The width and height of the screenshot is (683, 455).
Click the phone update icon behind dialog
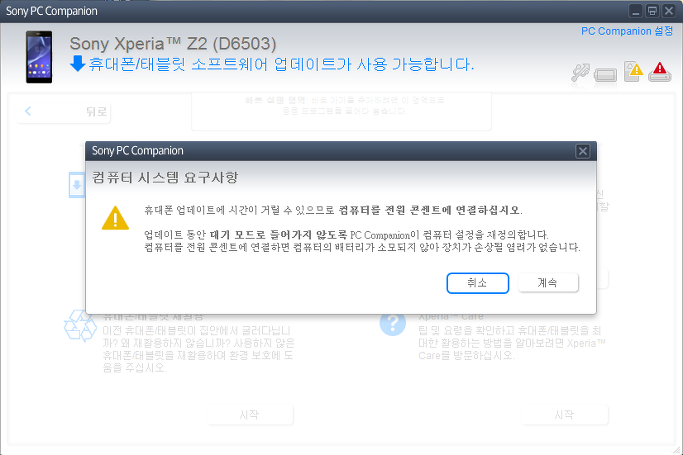(77, 185)
